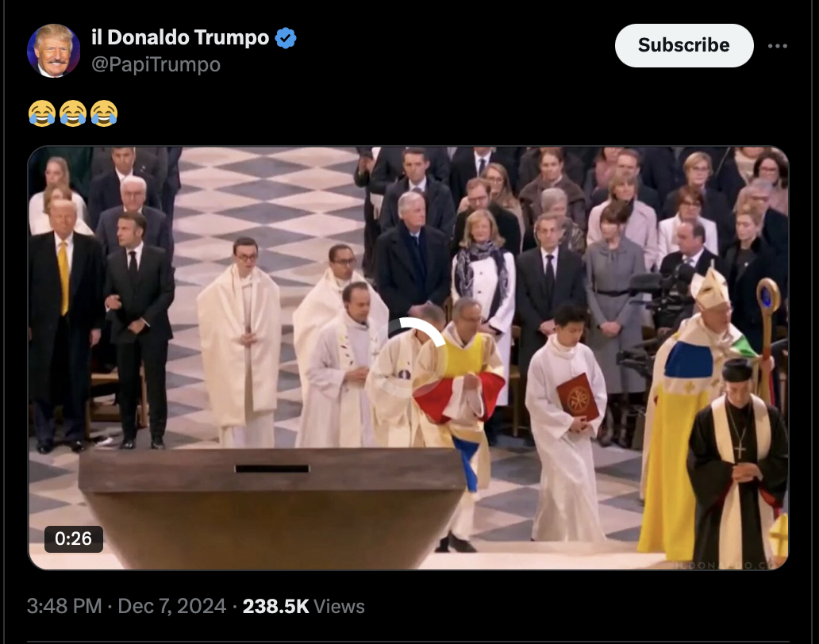Click the 0:26 video duration badge
The width and height of the screenshot is (819, 644).
tap(73, 539)
